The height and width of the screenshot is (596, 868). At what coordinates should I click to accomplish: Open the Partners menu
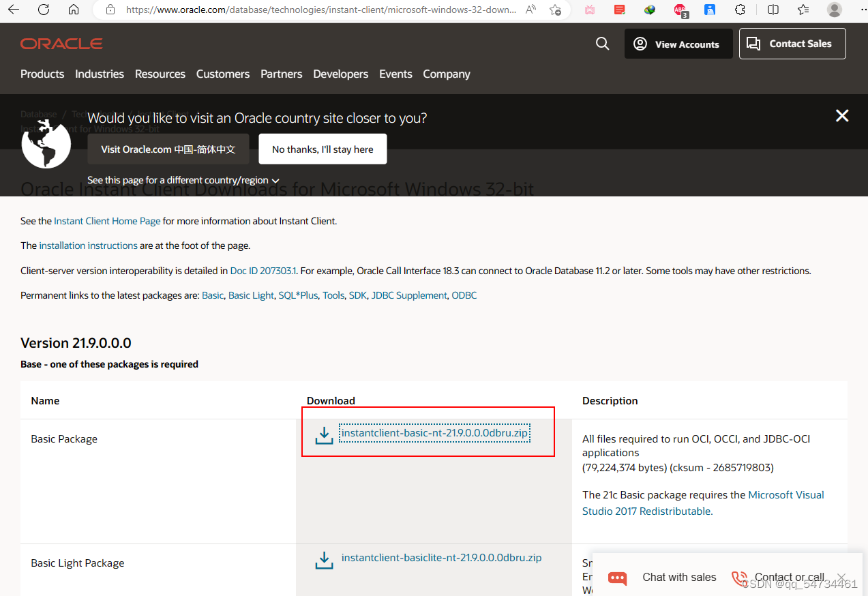[x=282, y=74]
